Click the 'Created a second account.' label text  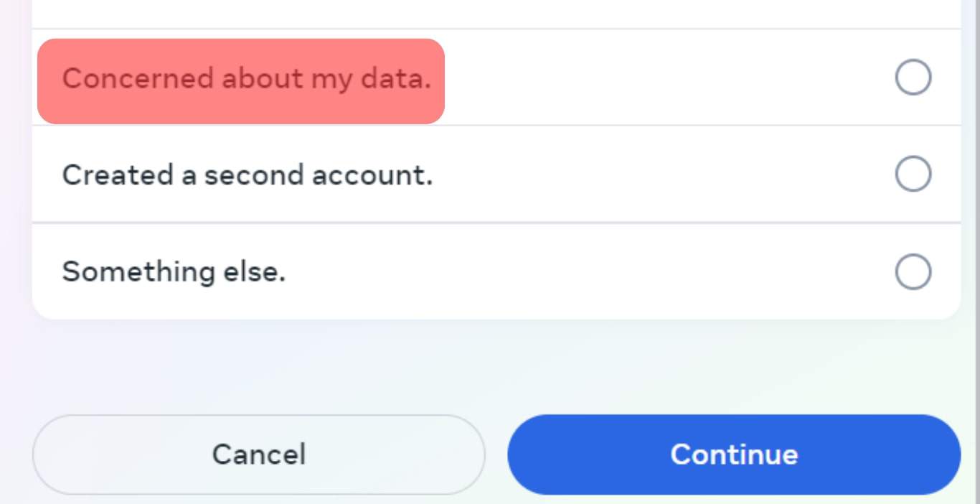[x=248, y=175]
